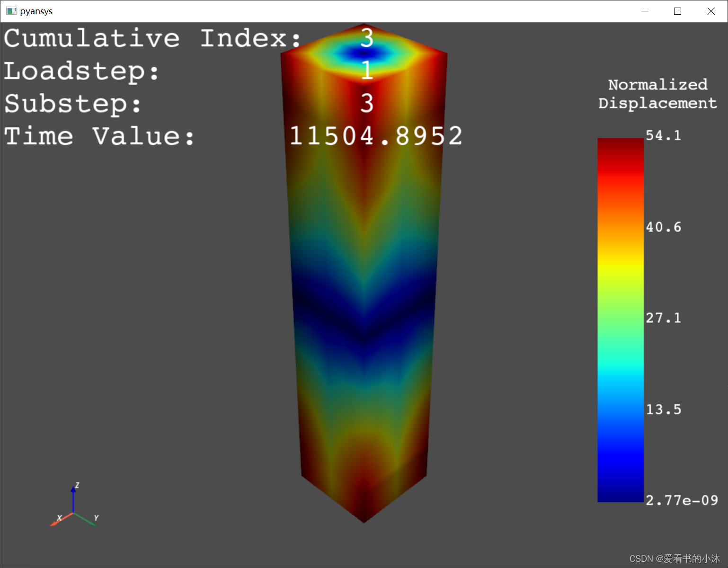This screenshot has height=568, width=728.
Task: Click the Time Value 11504.8952 readout
Action: coord(376,136)
